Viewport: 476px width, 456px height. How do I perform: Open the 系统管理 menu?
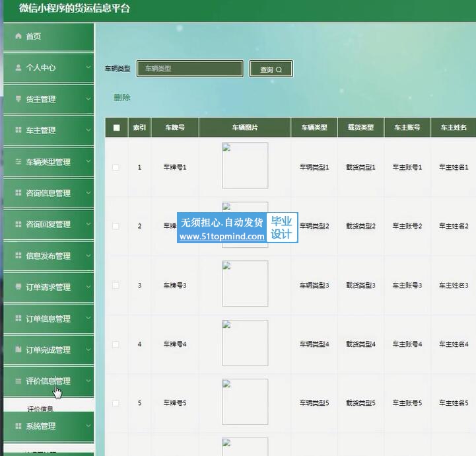point(49,426)
